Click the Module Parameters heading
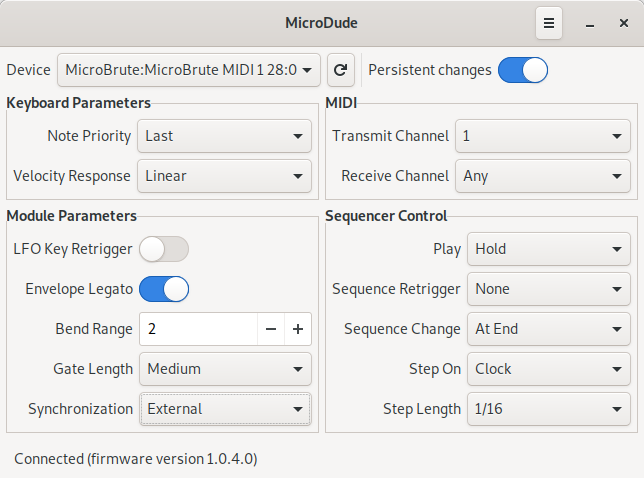Screen dimensions: 644x478 (x=71, y=216)
